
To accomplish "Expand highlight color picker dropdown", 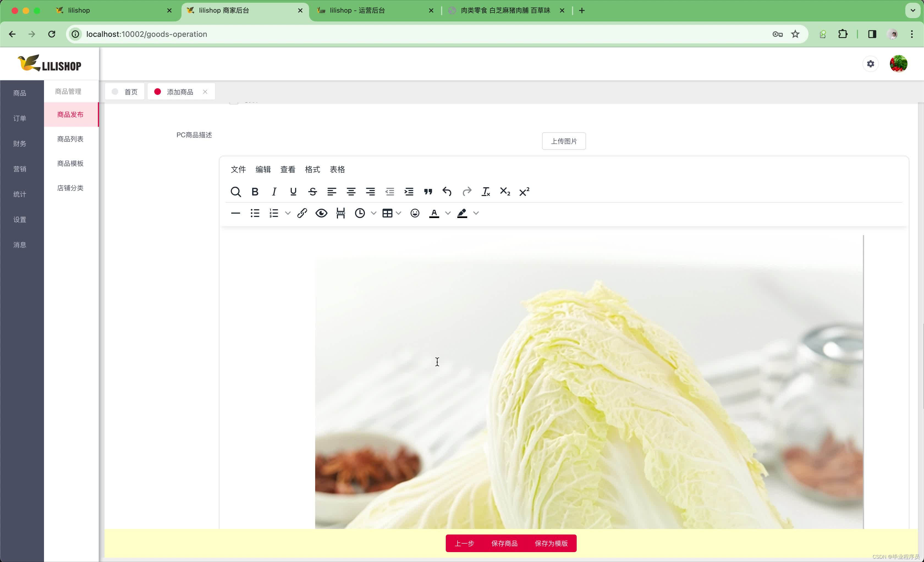I will pos(476,213).
